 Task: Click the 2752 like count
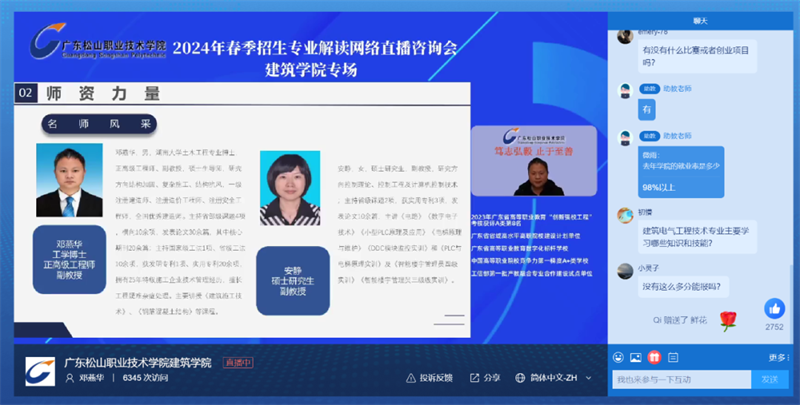pos(774,327)
